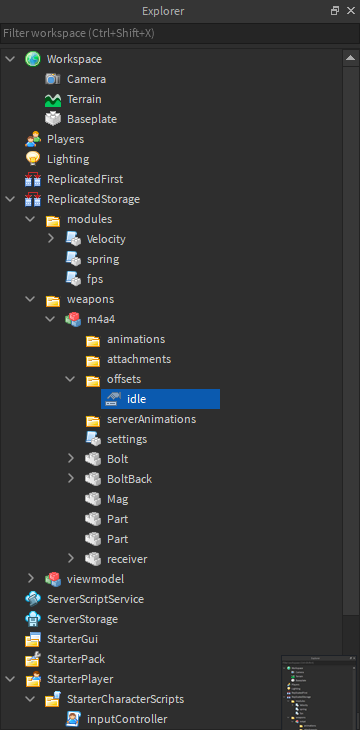Select the Bolt label
The height and width of the screenshot is (730, 360).
[x=117, y=459]
